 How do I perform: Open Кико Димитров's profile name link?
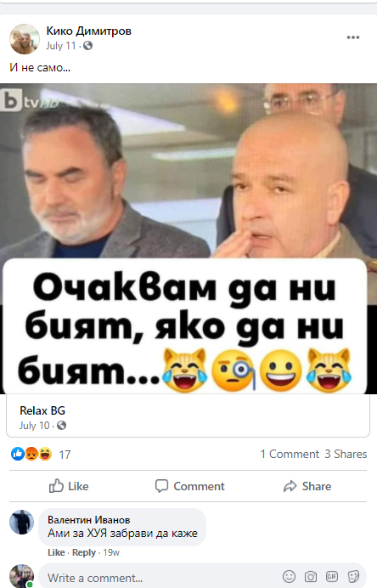pyautogui.click(x=89, y=31)
